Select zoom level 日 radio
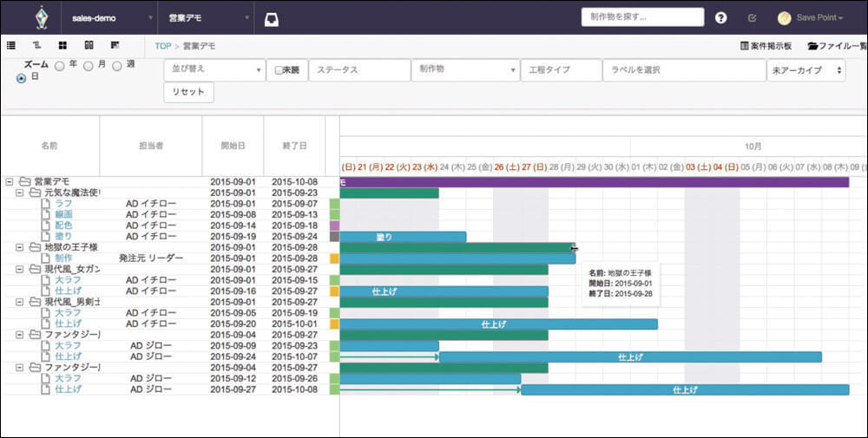 [22, 79]
